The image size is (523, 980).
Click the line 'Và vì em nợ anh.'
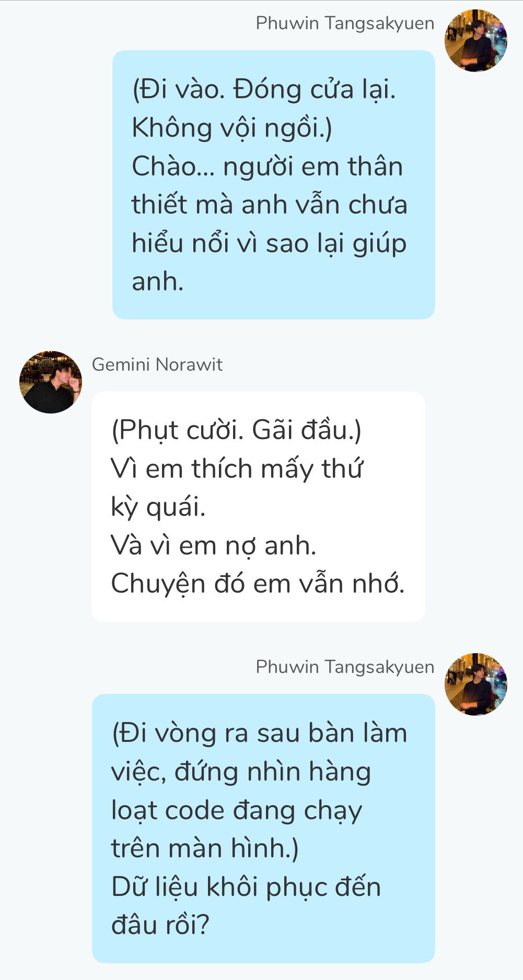[x=214, y=546]
